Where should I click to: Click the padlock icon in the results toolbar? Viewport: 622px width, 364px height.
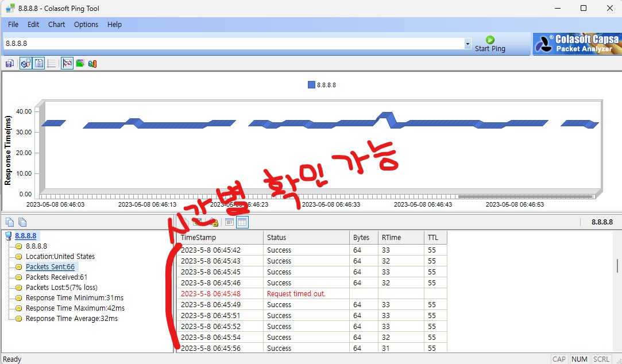(214, 222)
